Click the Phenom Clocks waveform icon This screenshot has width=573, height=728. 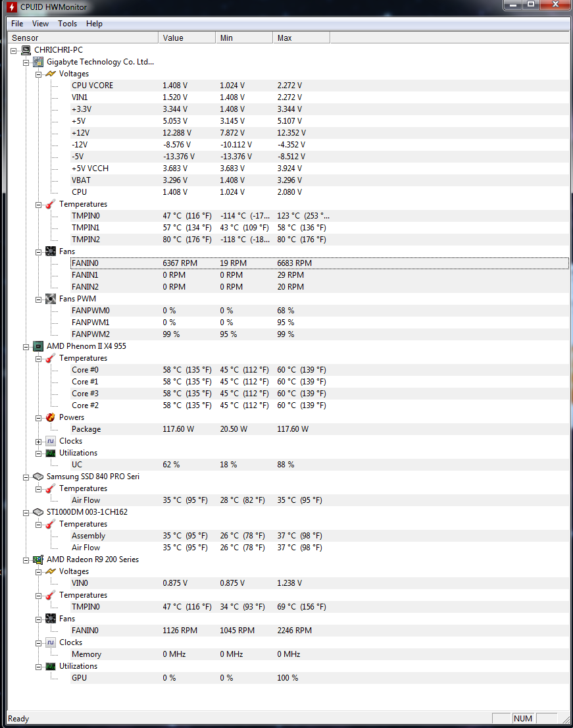pyautogui.click(x=51, y=441)
